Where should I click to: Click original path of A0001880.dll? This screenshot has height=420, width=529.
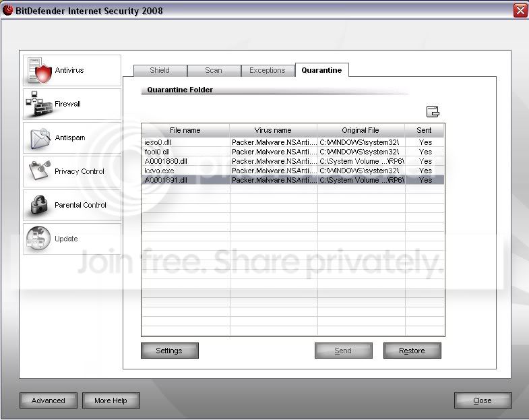point(362,161)
